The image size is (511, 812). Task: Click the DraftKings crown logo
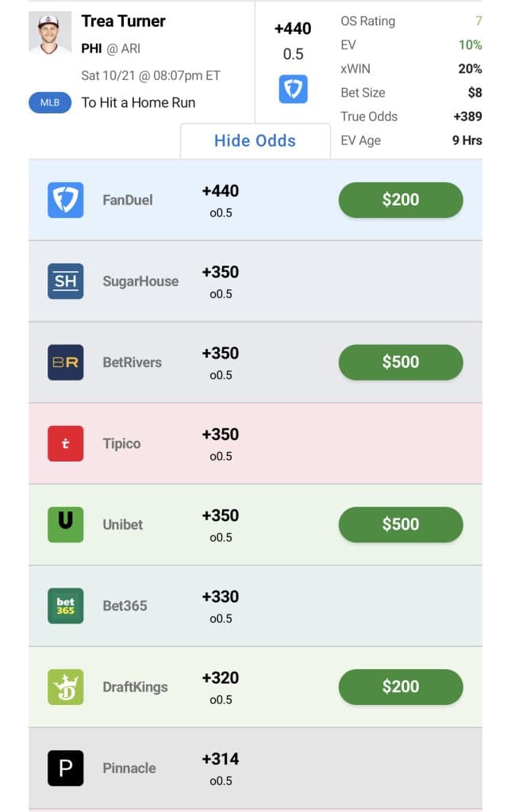pyautogui.click(x=65, y=687)
